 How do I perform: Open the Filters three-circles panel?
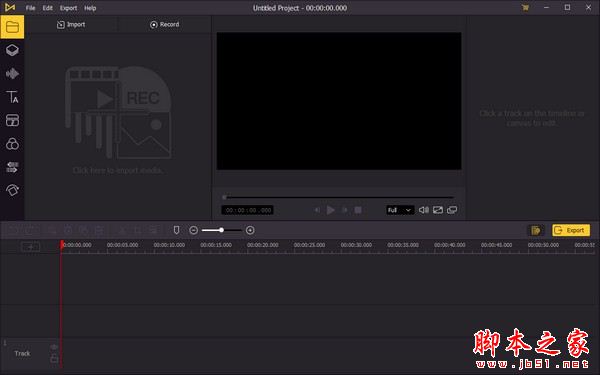[x=12, y=144]
